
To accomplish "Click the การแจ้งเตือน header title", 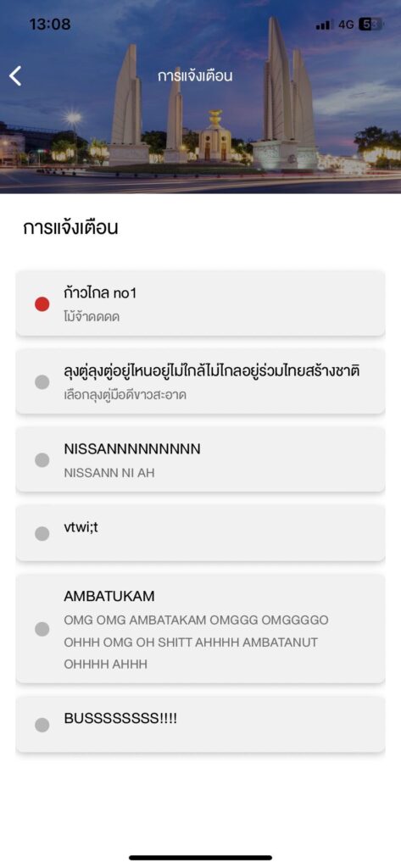I will (195, 76).
